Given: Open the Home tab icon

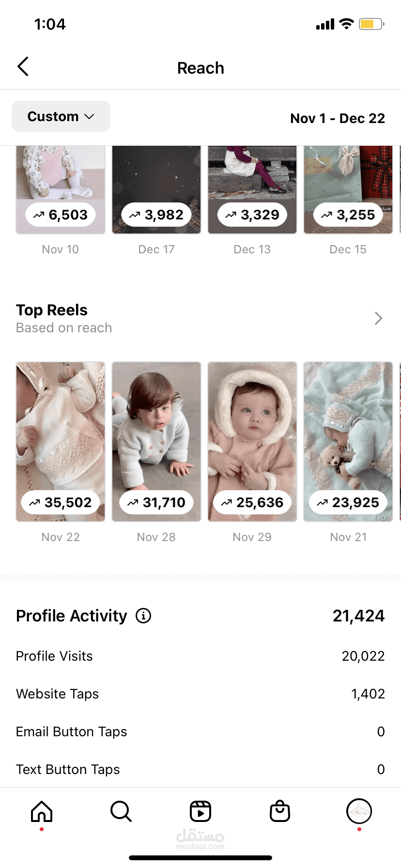Looking at the screenshot, I should click(42, 811).
